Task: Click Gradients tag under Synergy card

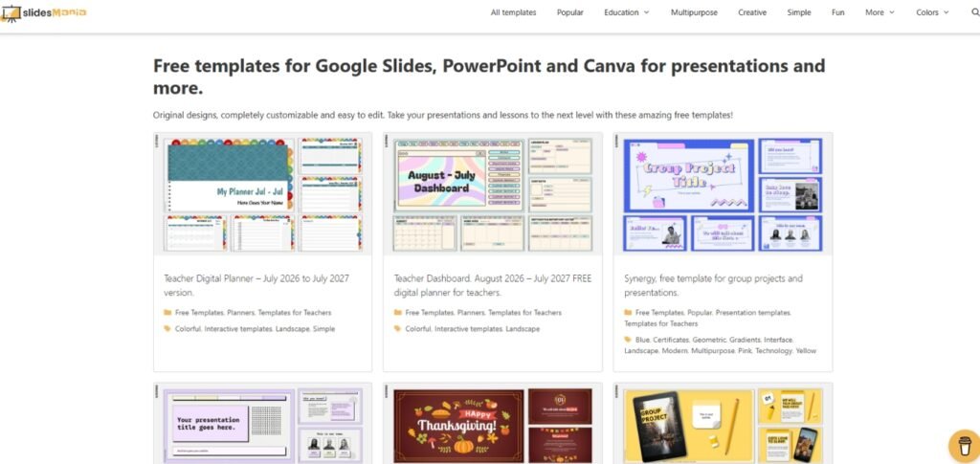Action: (x=744, y=340)
